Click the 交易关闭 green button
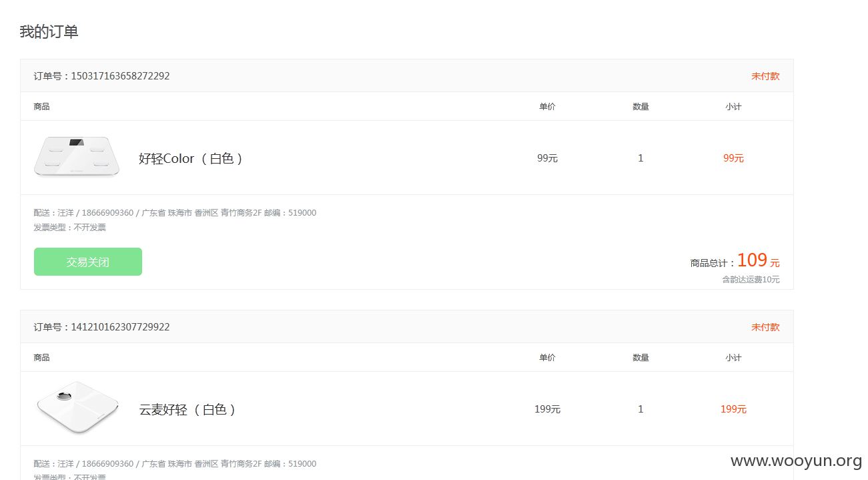The image size is (868, 480). point(88,262)
